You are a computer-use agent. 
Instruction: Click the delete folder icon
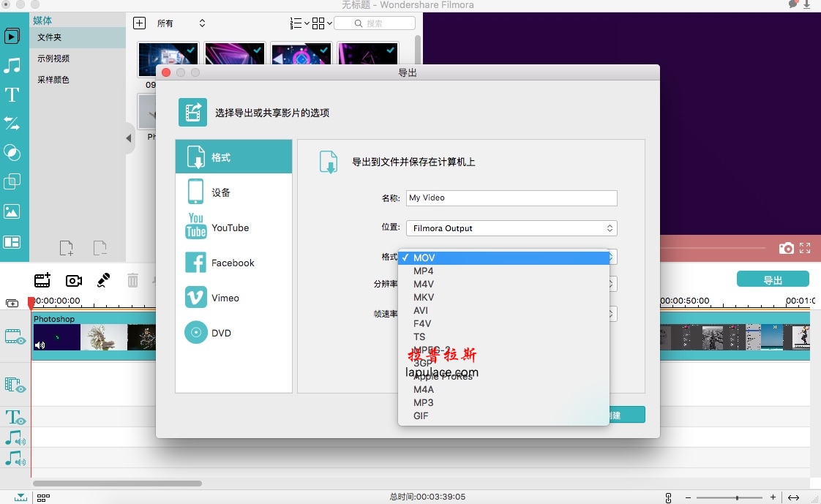click(100, 247)
